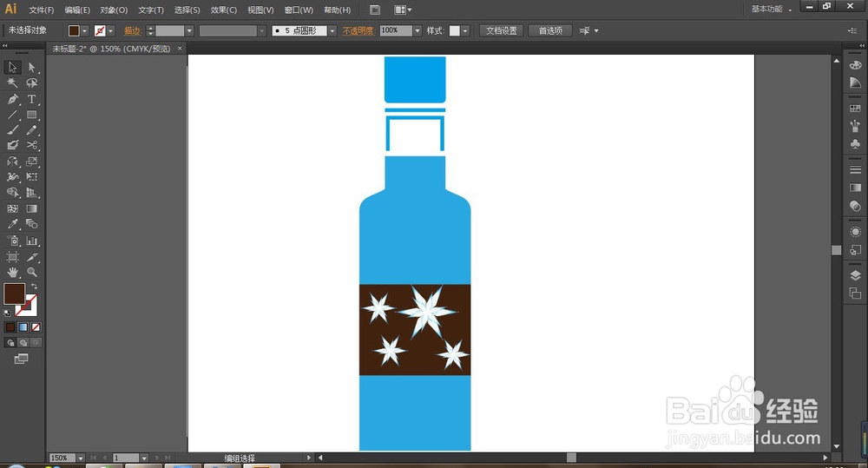Reset to default fill and stroke

click(7, 313)
